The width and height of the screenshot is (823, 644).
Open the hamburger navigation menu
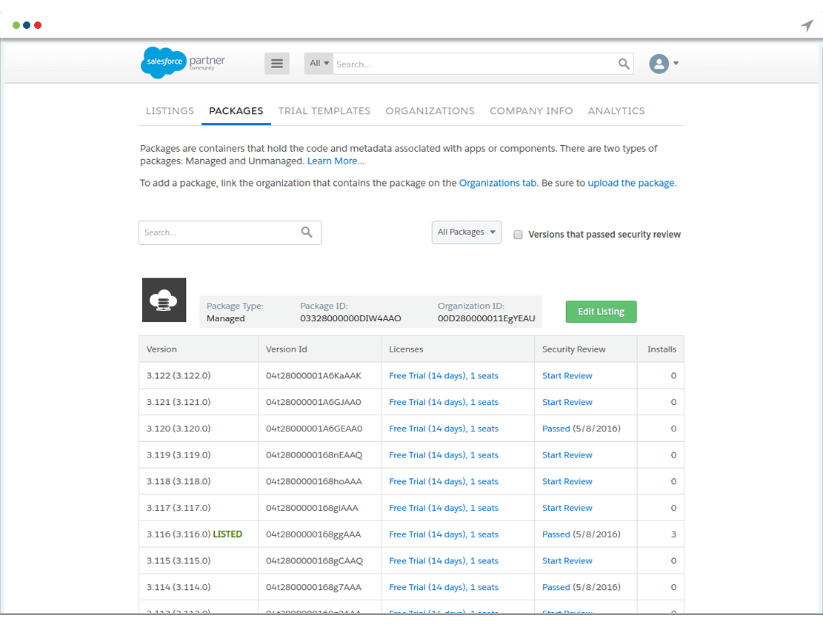[x=276, y=64]
